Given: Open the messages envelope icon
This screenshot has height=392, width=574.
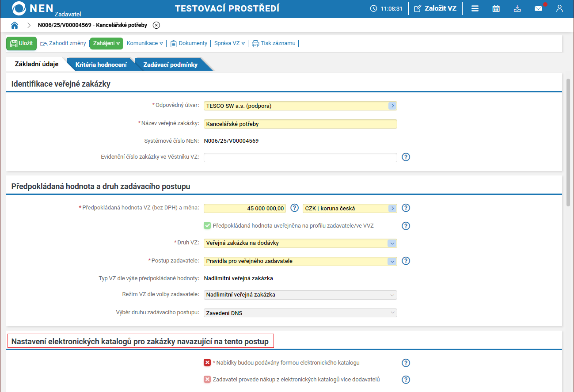Looking at the screenshot, I should 538,8.
